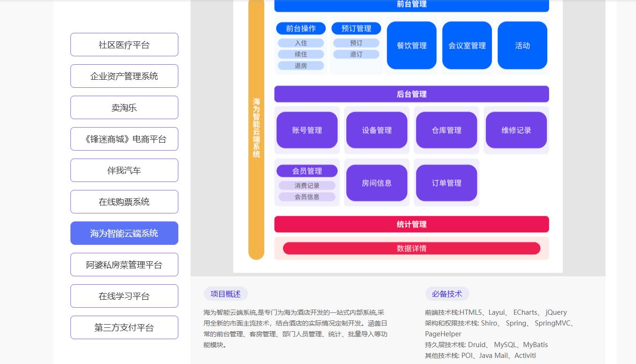Viewport: 636px width, 364px height.
Task: Select the 社区医疗平台 project tab
Action: (124, 45)
